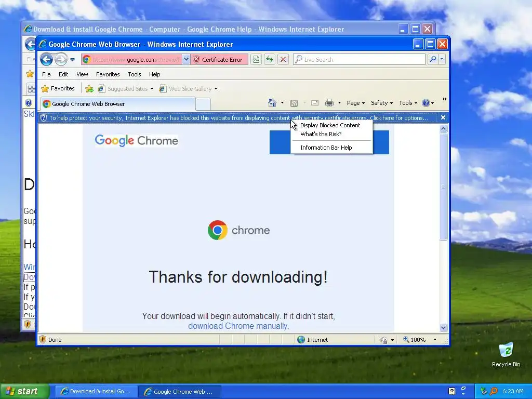Open the Tools menu in menu bar

click(135, 74)
